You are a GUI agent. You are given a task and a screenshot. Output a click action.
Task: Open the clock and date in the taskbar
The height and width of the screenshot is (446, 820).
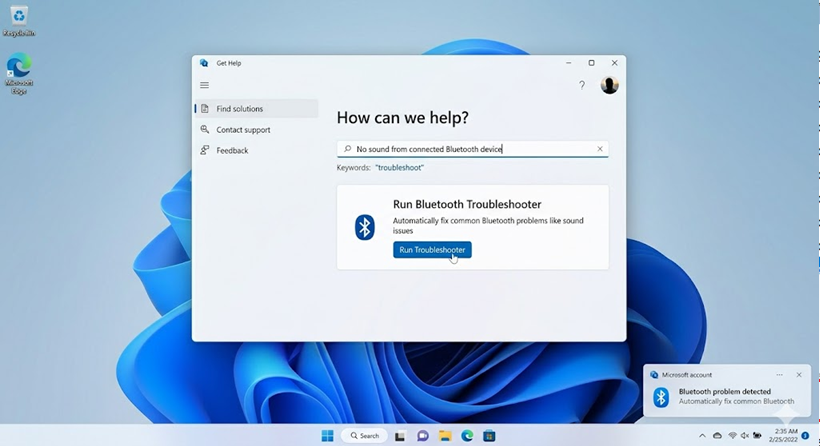[x=783, y=436]
